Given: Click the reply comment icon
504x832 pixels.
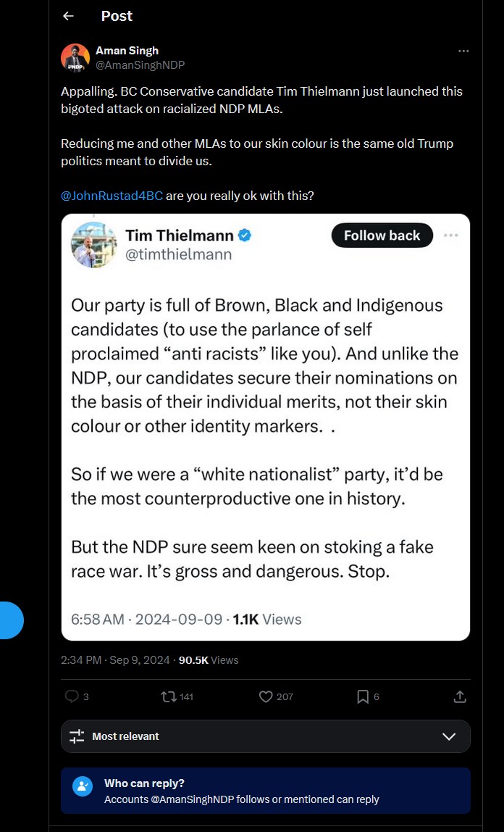Looking at the screenshot, I should pos(72,696).
